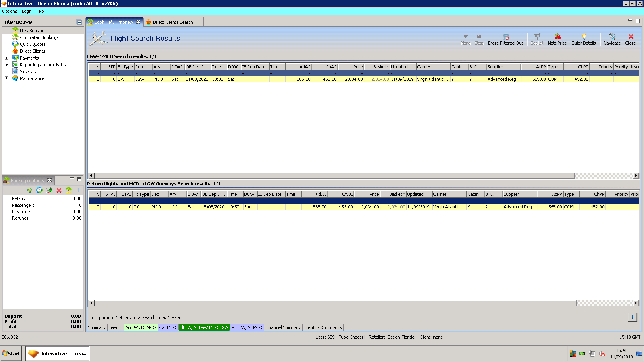Switch to the Search bottom tab
Image resolution: width=644 pixels, height=362 pixels.
116,328
